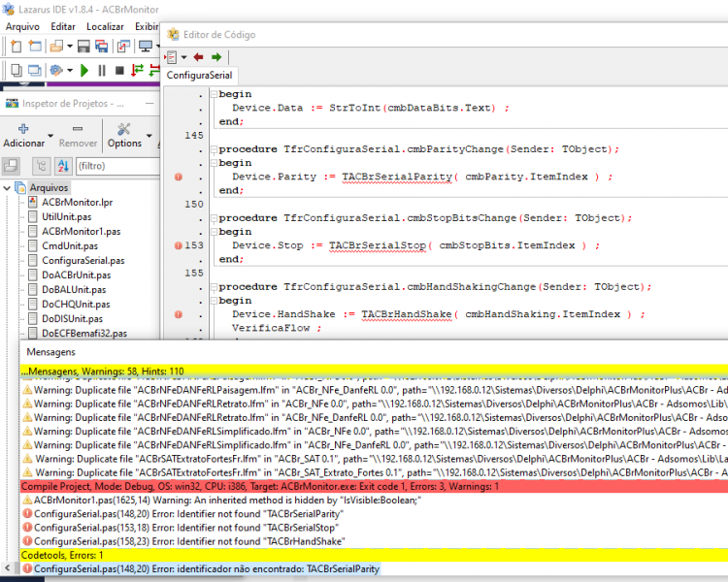
Task: Select DoBALUnit.pas in the file tree
Action: point(74,290)
